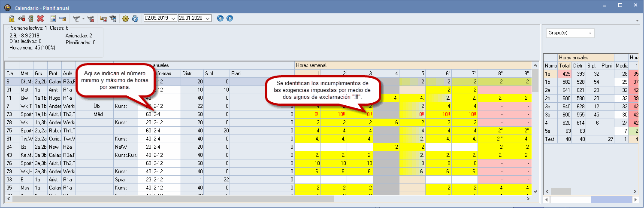Click the red X delete icon

[x=40, y=18]
